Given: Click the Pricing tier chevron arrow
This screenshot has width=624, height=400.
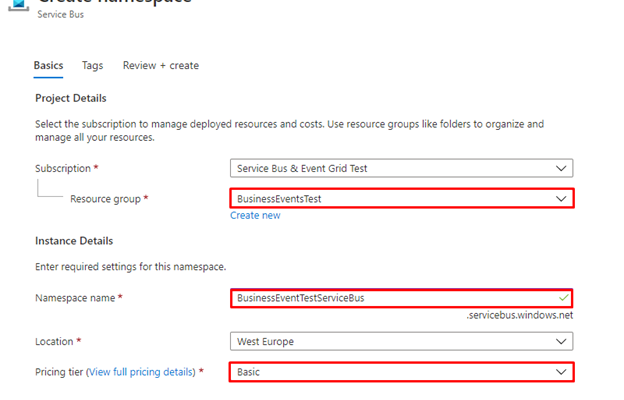Looking at the screenshot, I should (x=561, y=372).
